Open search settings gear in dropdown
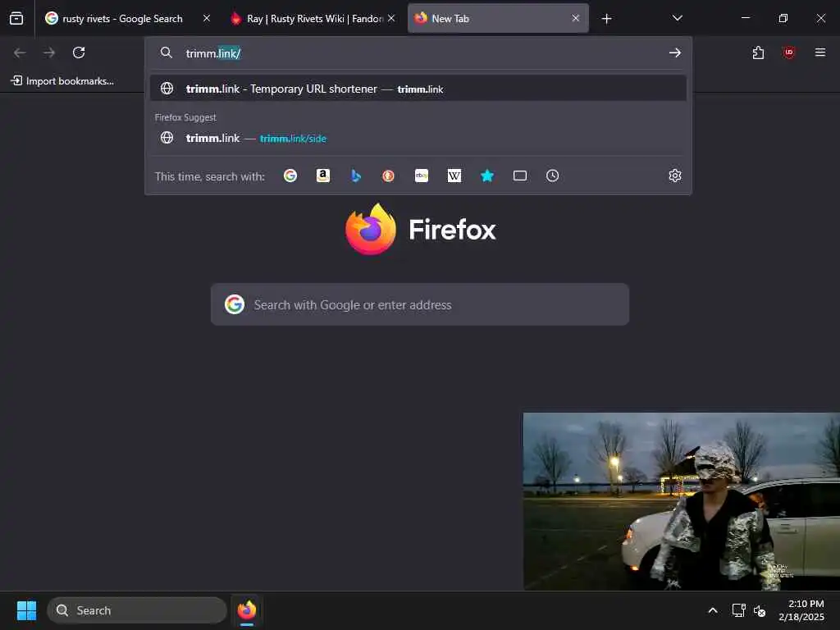Viewport: 840px width, 630px height. click(x=675, y=176)
